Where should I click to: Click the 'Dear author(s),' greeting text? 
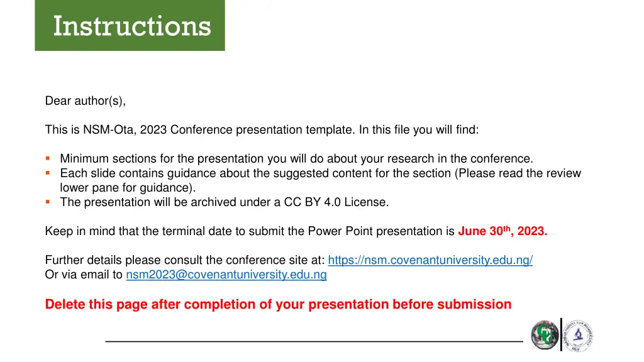tap(86, 101)
